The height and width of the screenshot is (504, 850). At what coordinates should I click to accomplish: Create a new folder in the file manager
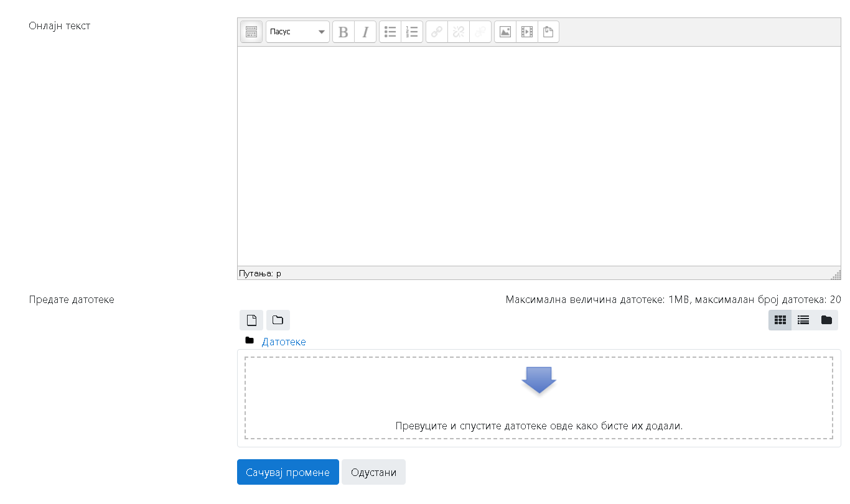point(278,320)
